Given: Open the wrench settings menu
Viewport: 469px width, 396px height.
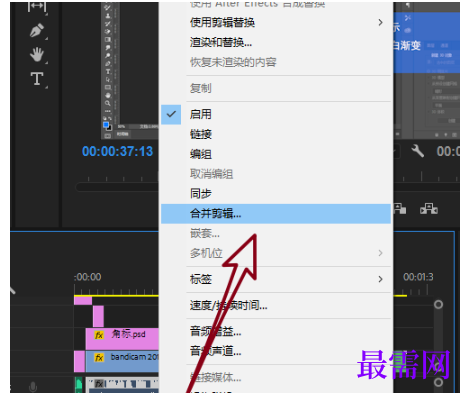Looking at the screenshot, I should click(417, 151).
